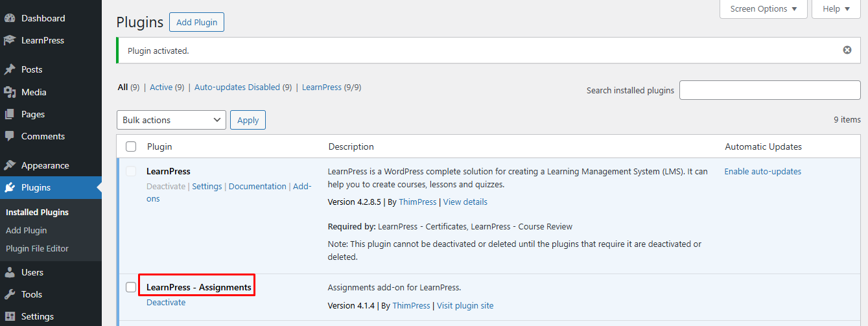Filter by Active plugins
This screenshot has height=326, width=868.
tap(167, 87)
